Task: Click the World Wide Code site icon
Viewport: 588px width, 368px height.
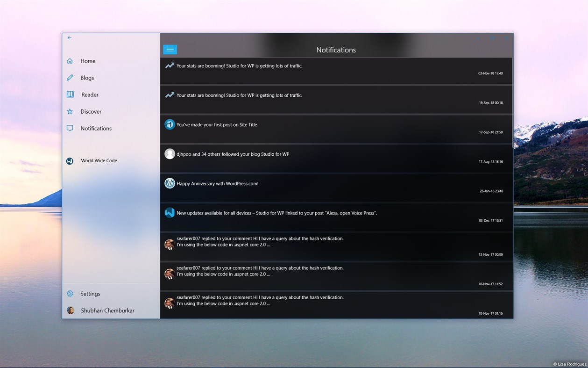Action: (70, 160)
